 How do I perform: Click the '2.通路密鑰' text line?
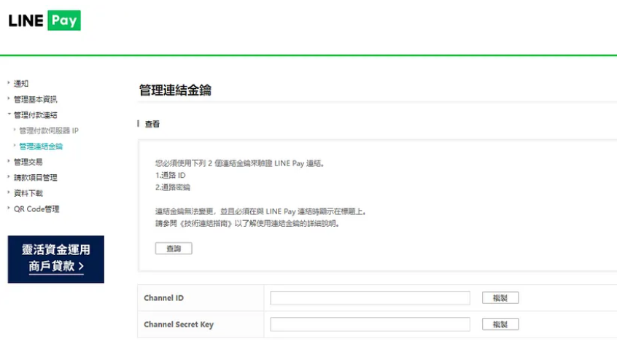pos(173,187)
